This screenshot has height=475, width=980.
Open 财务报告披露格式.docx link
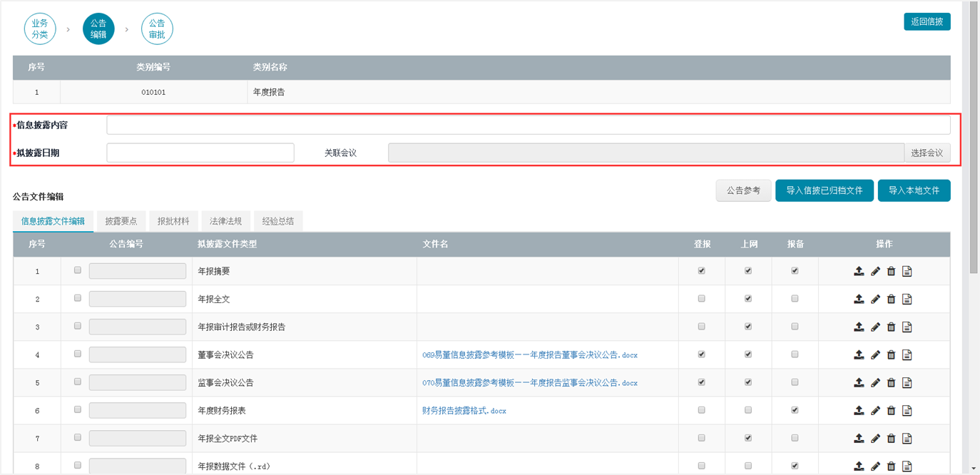click(x=464, y=411)
